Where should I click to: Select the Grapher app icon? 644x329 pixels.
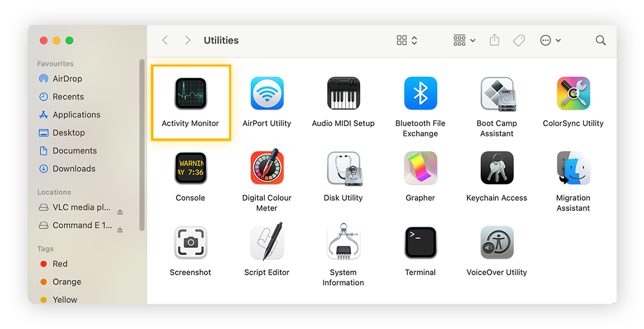(x=420, y=168)
